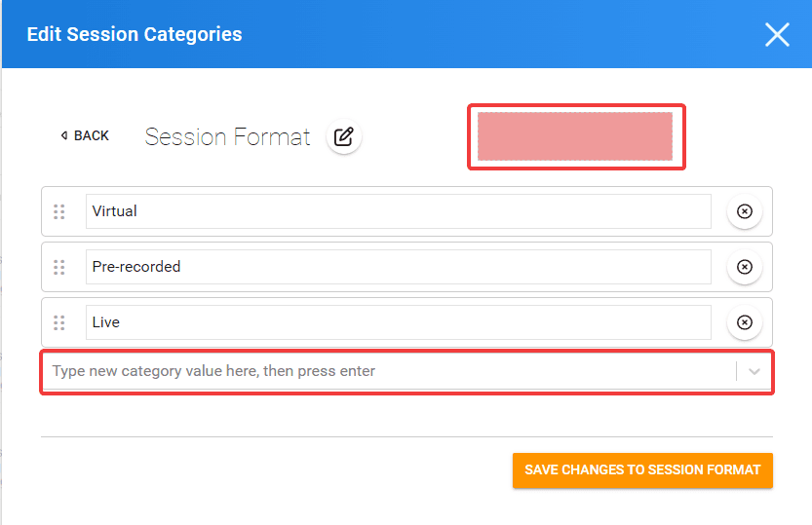
Task: Remove the Virtual category value
Action: click(744, 211)
